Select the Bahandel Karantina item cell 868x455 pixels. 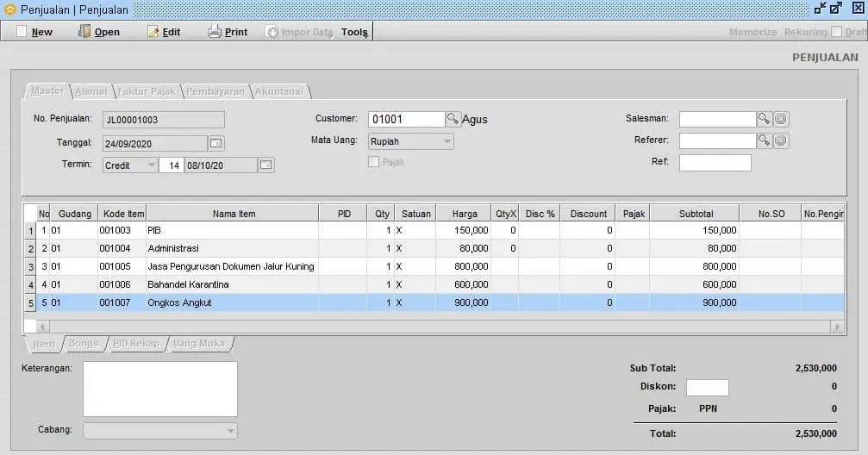(233, 284)
